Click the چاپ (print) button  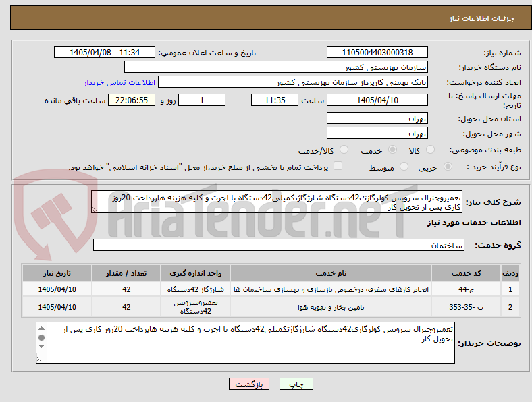(296, 384)
